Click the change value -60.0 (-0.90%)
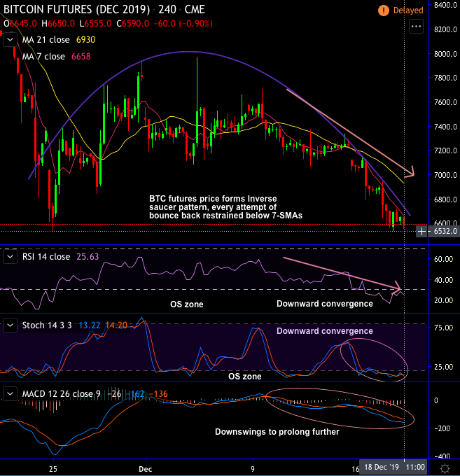Viewport: 460px width, 476px height. tap(183, 24)
